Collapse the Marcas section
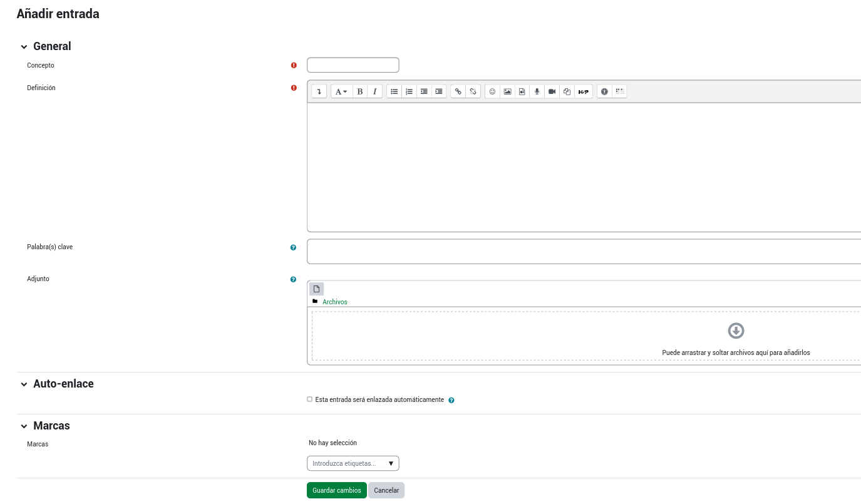 click(x=24, y=426)
